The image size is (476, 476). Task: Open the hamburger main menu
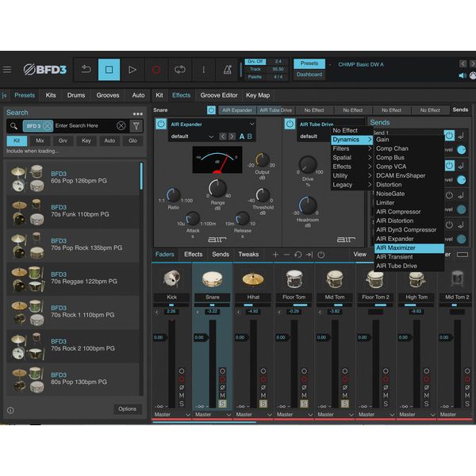[7, 70]
